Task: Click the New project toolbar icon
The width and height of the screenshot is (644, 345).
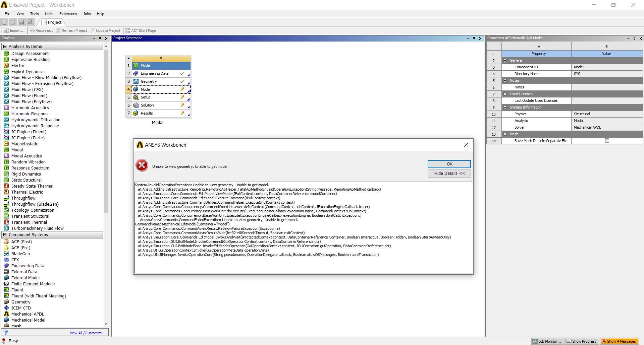Action: point(4,22)
